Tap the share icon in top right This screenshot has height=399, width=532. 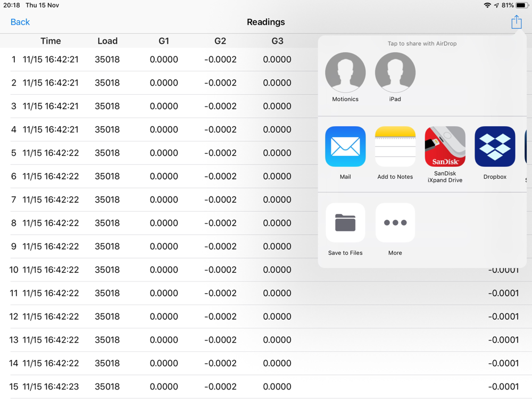pyautogui.click(x=517, y=22)
